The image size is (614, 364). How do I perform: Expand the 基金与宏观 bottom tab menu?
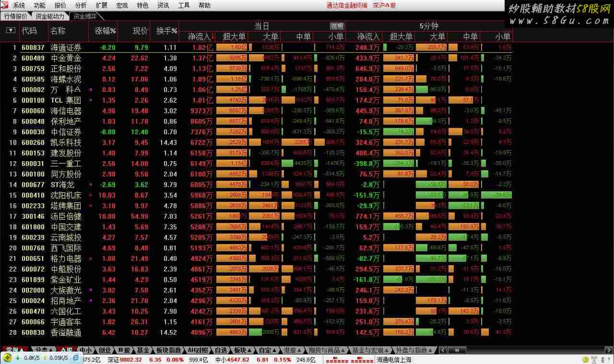(x=370, y=350)
